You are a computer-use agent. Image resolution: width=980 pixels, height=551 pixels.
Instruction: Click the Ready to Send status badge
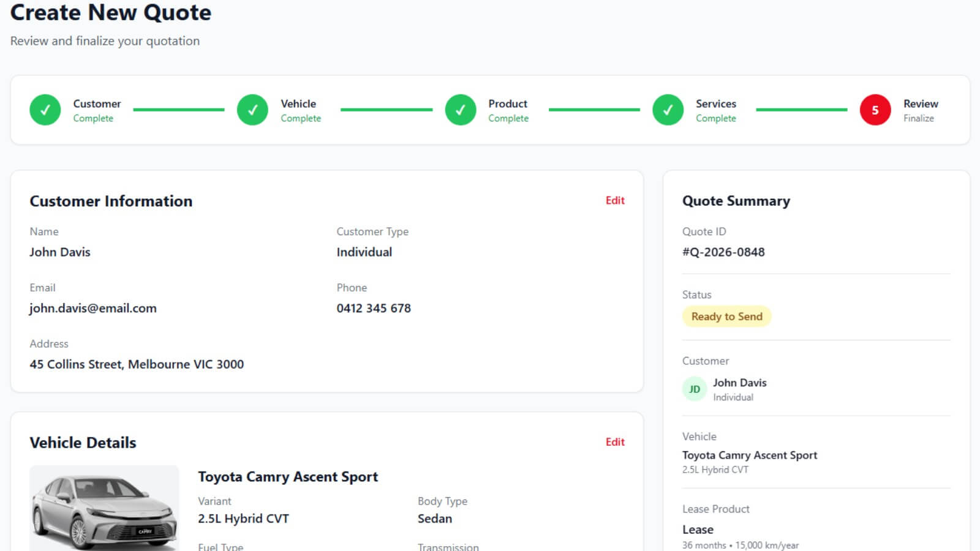726,317
